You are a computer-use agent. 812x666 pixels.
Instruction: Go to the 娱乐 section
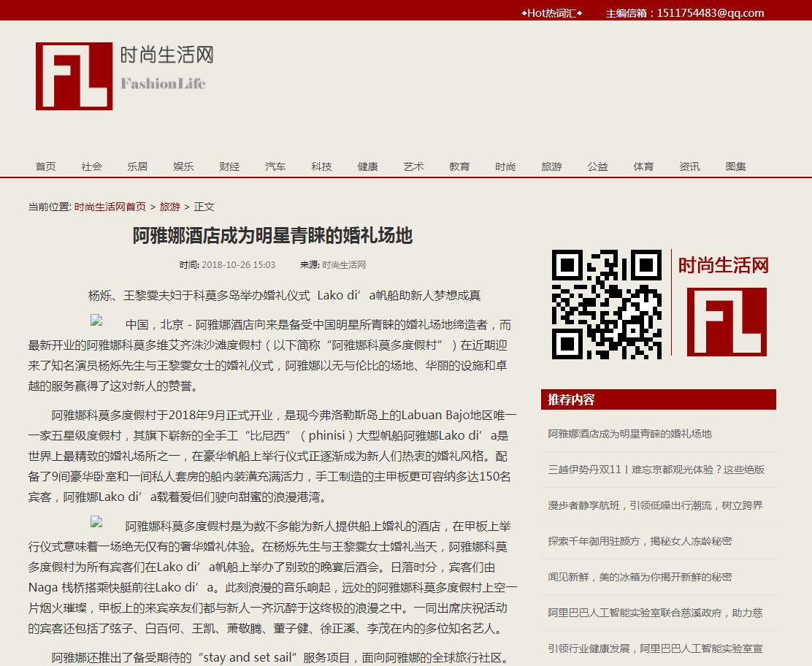pyautogui.click(x=183, y=166)
